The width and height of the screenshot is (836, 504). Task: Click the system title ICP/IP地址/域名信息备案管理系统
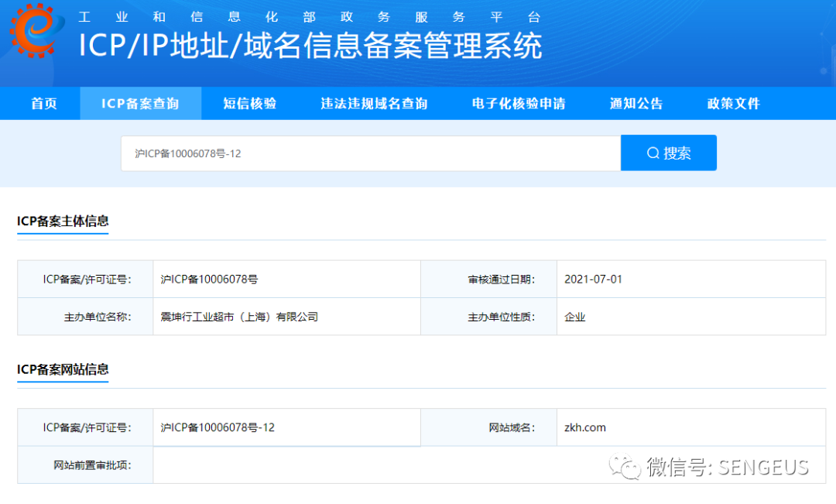click(x=310, y=46)
